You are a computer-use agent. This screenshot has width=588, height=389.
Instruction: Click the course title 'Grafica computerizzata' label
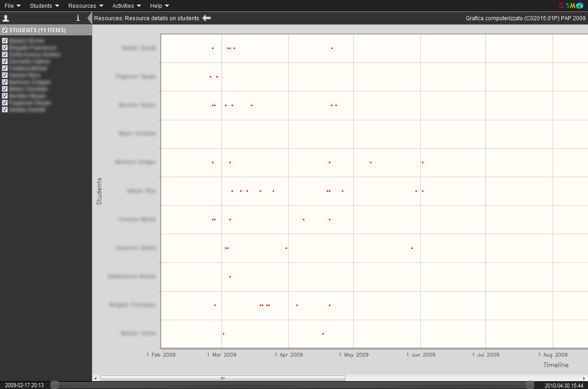coord(526,18)
